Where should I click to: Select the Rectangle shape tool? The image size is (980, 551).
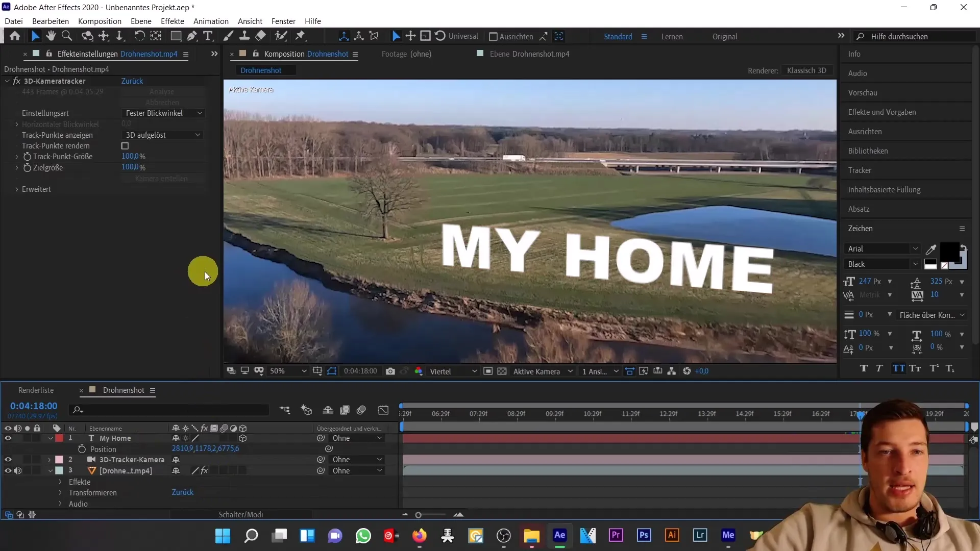pos(176,36)
